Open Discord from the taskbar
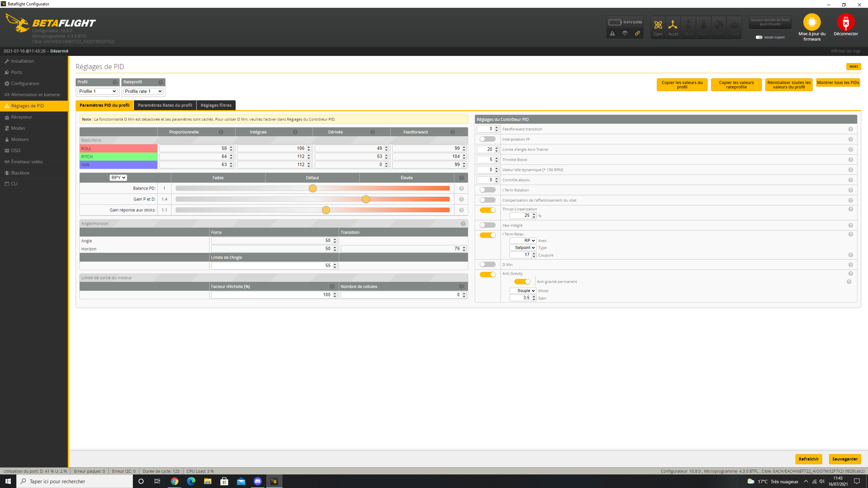The image size is (868, 488). click(x=258, y=481)
